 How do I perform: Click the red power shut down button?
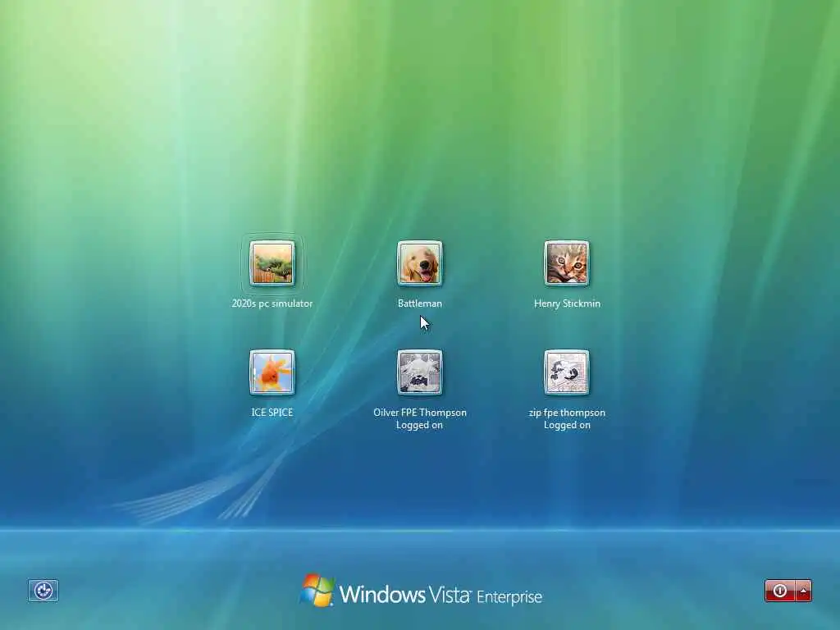(780, 591)
